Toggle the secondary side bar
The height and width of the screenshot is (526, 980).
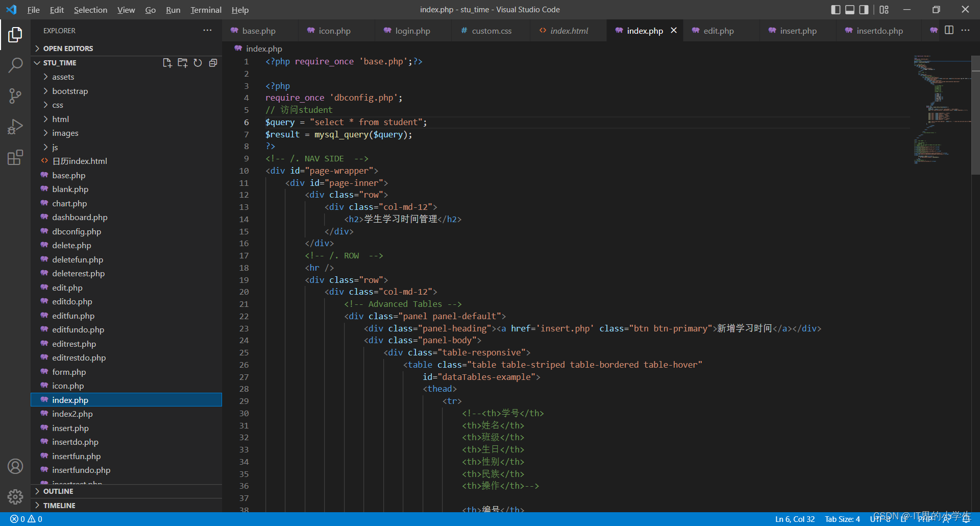click(x=864, y=10)
